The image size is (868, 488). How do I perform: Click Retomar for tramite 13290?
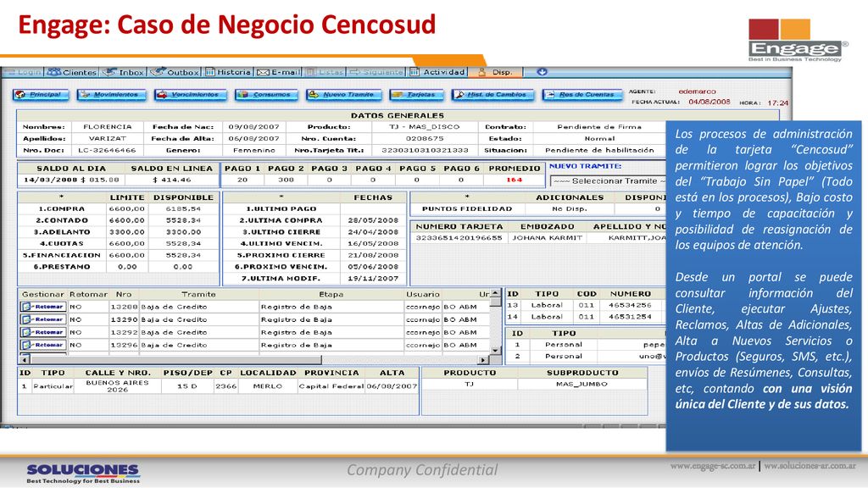[43, 319]
